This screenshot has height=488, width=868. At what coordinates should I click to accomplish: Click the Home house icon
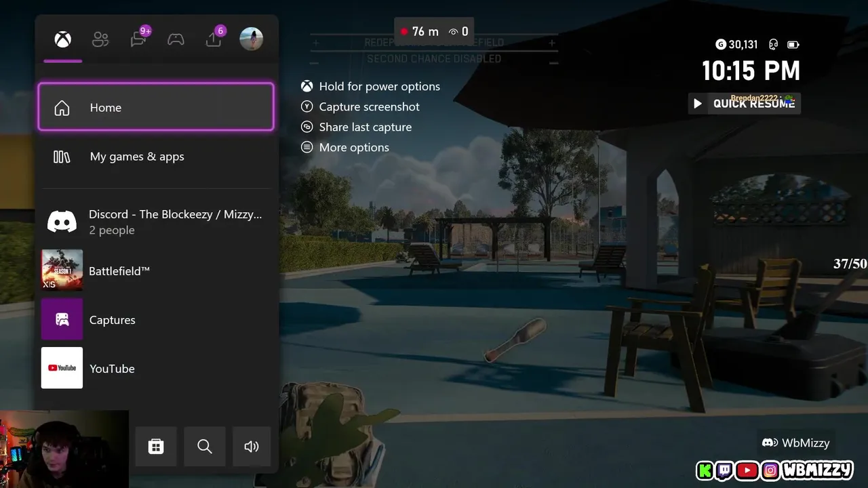click(x=62, y=108)
